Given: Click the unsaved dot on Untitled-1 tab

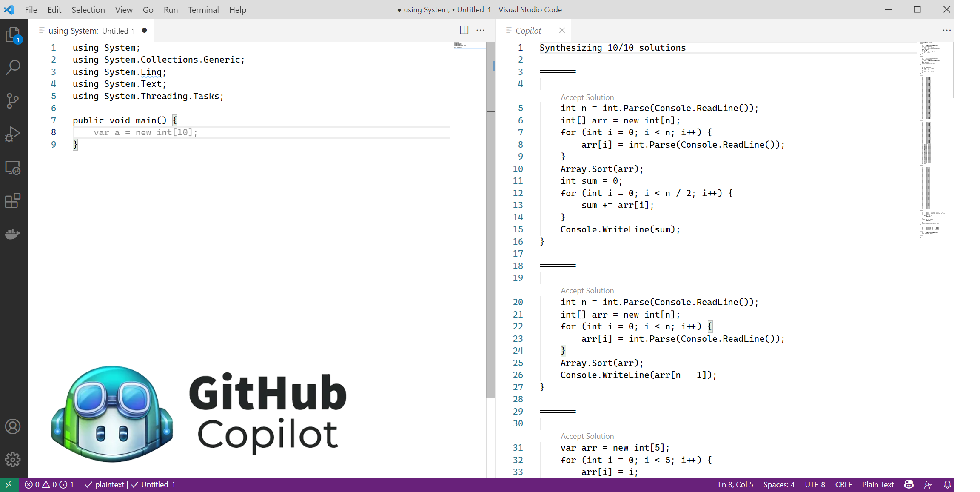Looking at the screenshot, I should 145,30.
